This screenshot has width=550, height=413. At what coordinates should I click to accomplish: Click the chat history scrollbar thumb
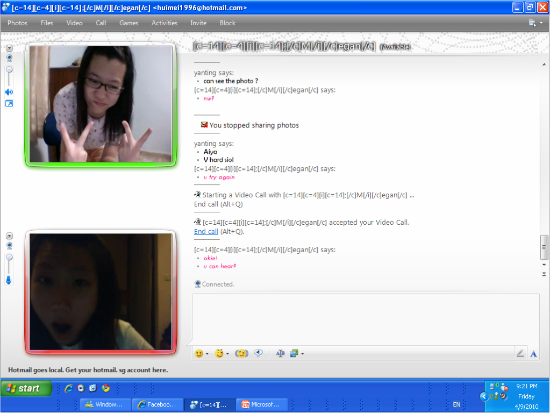[x=544, y=247]
